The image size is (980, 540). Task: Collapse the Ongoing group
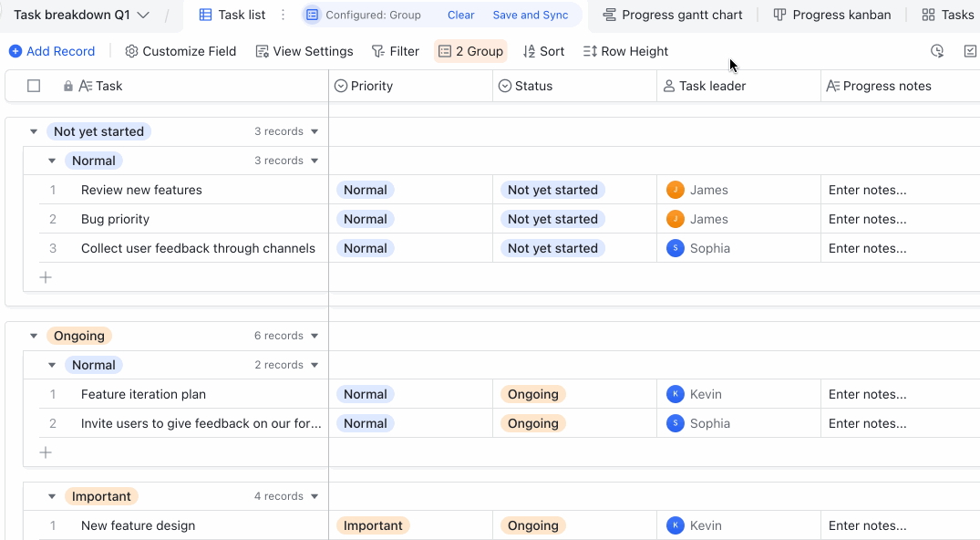point(34,336)
